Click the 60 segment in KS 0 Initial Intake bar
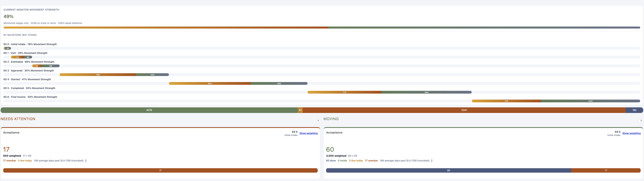644x181 pixels. [x=8, y=48]
